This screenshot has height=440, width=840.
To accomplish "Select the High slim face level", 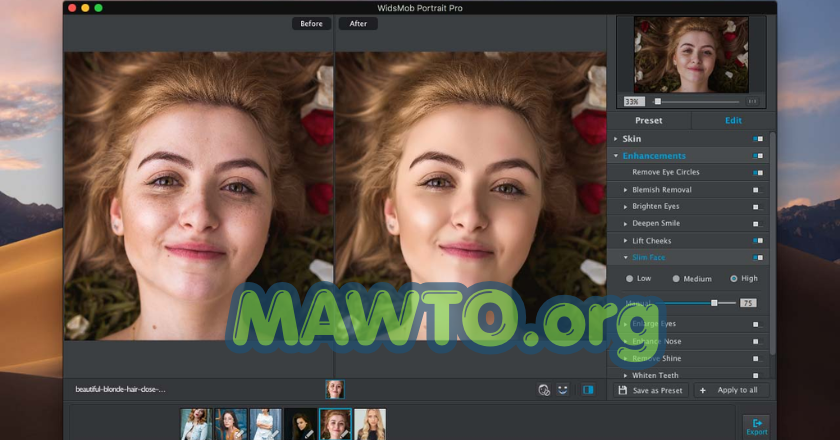I will tap(734, 279).
